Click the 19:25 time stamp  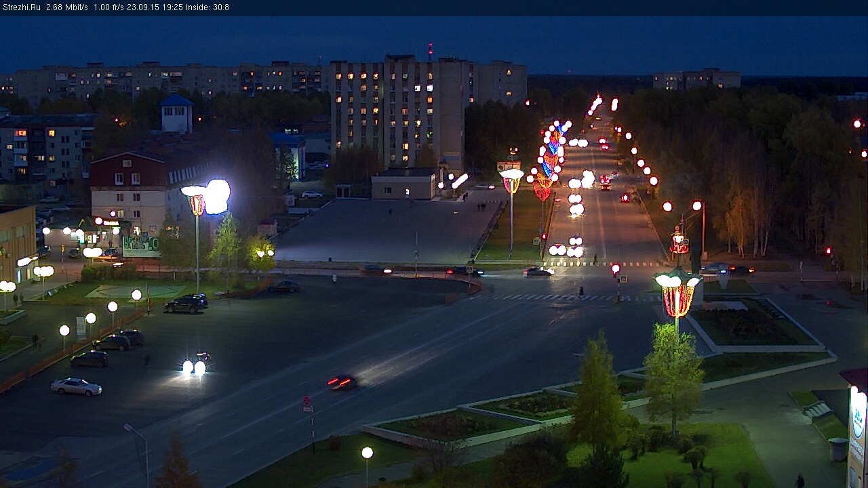click(173, 7)
